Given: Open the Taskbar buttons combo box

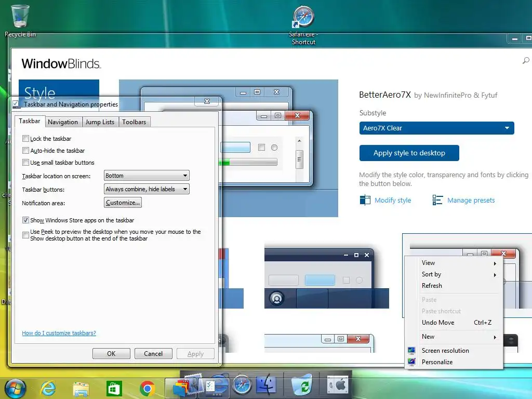Looking at the screenshot, I should click(147, 189).
